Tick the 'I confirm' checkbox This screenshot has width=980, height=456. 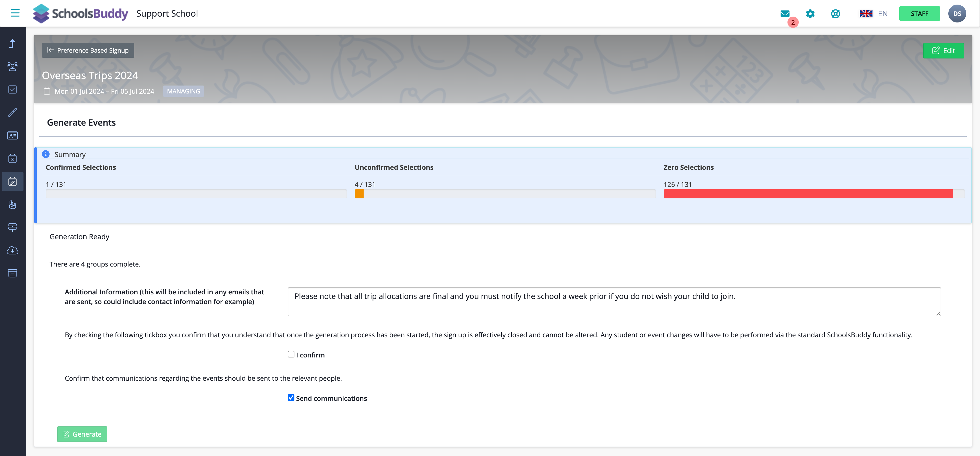point(291,354)
